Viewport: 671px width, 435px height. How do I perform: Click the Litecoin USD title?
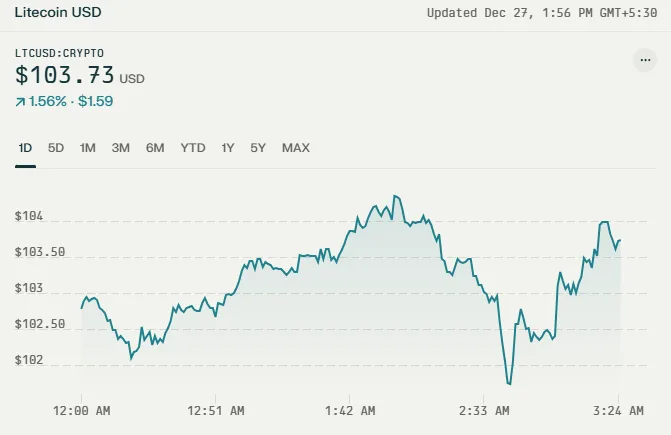(58, 12)
